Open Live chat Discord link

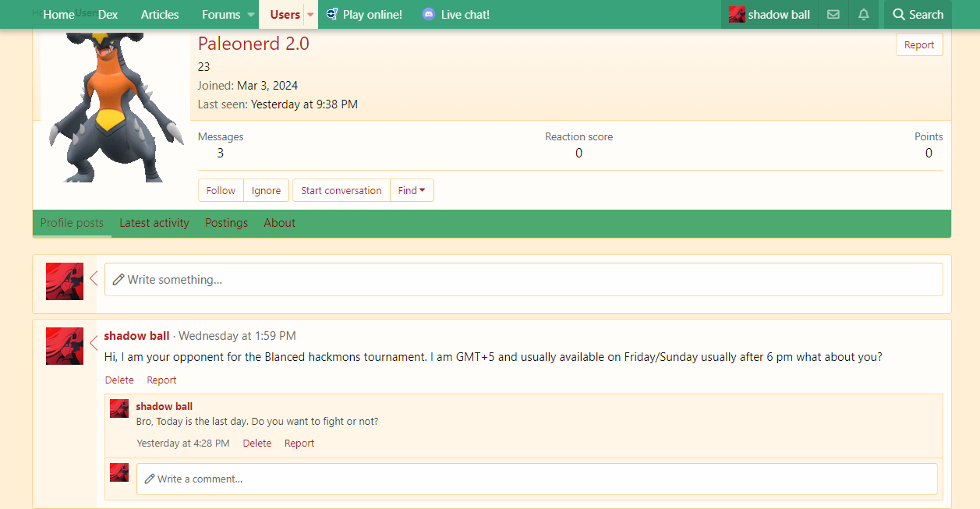456,14
